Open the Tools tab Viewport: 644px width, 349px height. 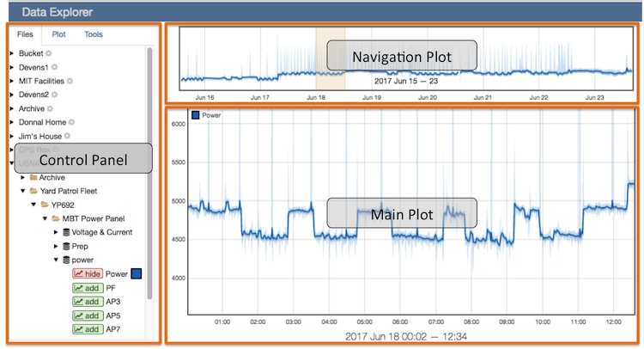(94, 34)
